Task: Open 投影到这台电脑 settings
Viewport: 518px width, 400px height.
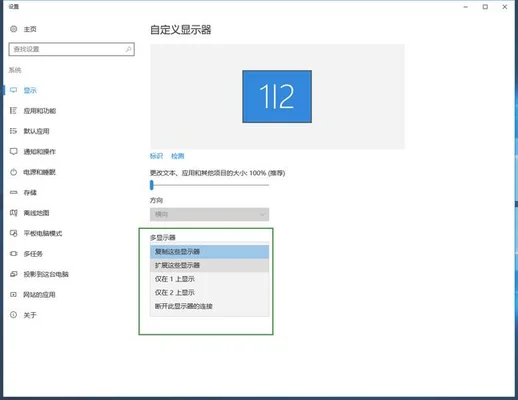Action: (x=46, y=274)
